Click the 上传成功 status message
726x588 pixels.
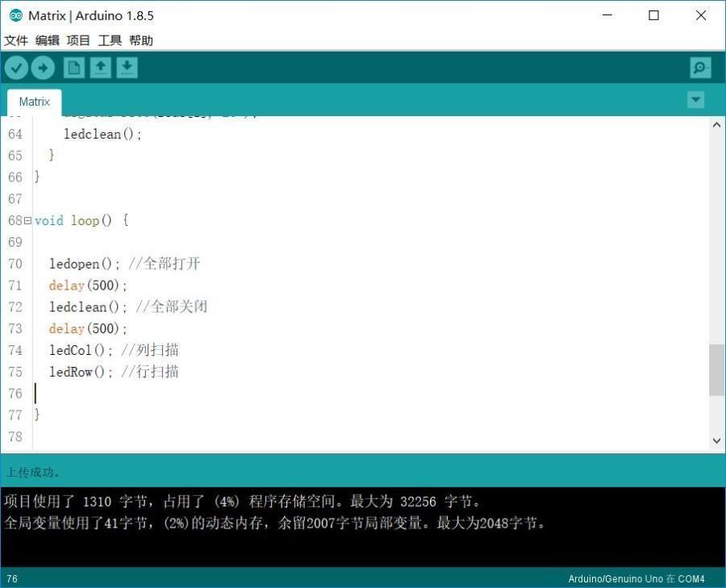click(x=31, y=471)
